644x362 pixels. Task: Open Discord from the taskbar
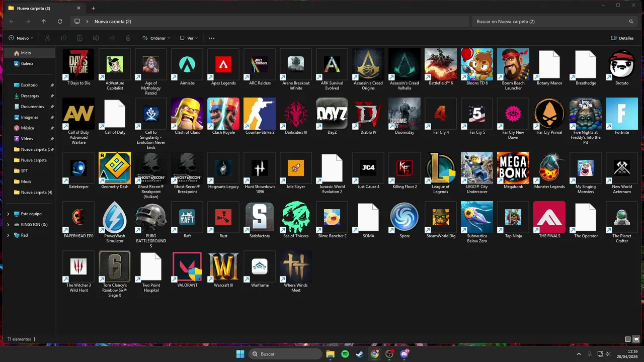tap(404, 354)
